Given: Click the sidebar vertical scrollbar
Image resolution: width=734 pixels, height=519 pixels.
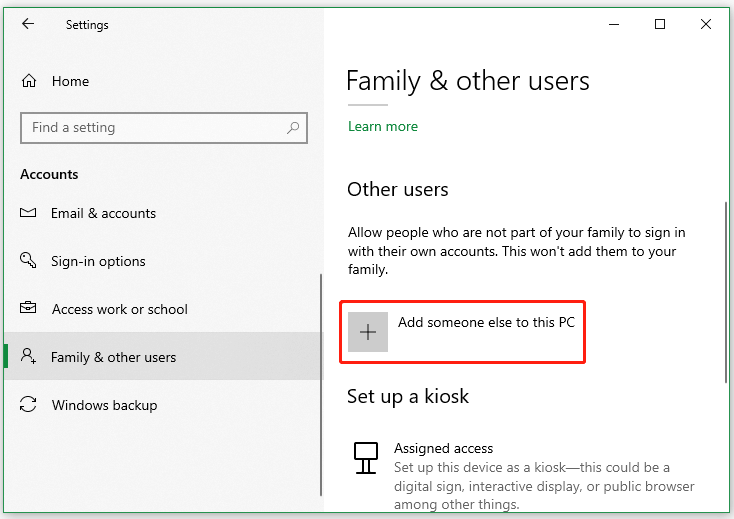Looking at the screenshot, I should point(321,385).
